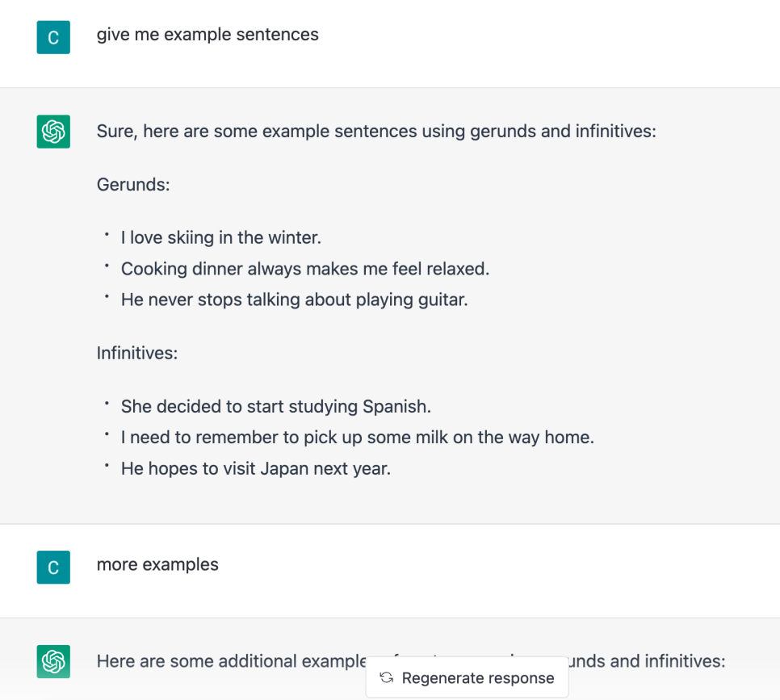
Task: Click sentence 'I love skiing in the winter.'
Action: pos(221,238)
